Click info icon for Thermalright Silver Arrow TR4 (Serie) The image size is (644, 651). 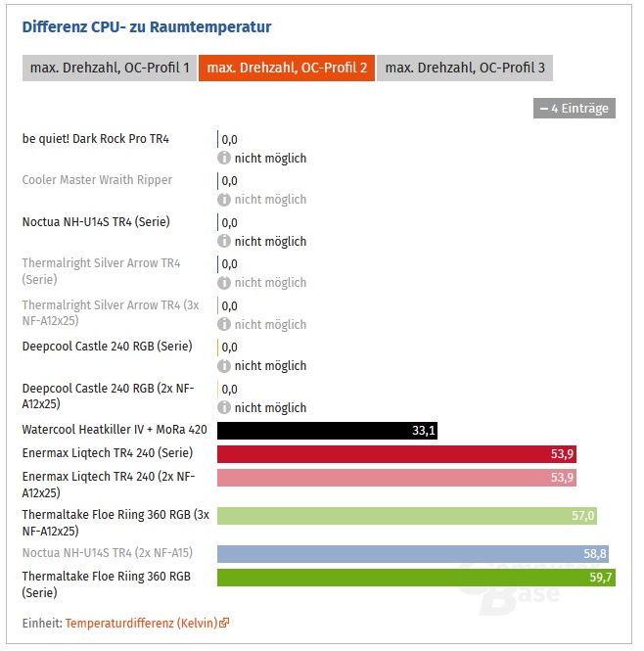(224, 282)
